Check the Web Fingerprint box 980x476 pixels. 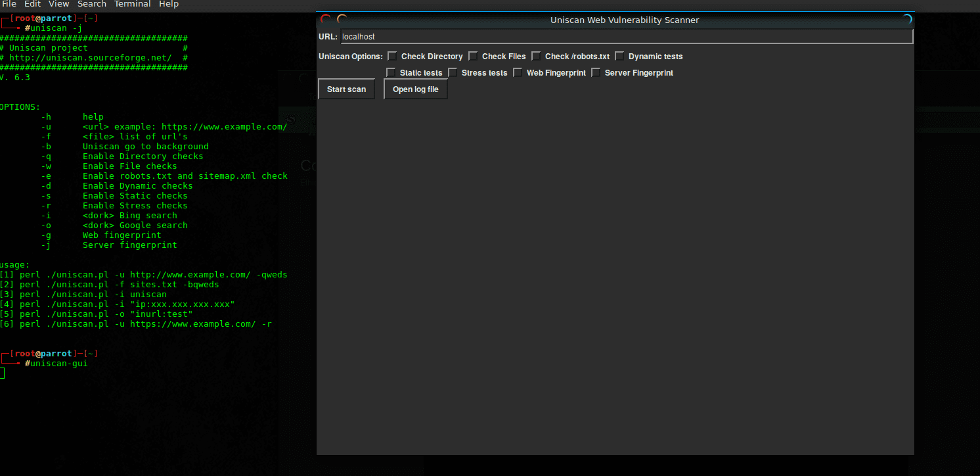click(518, 72)
